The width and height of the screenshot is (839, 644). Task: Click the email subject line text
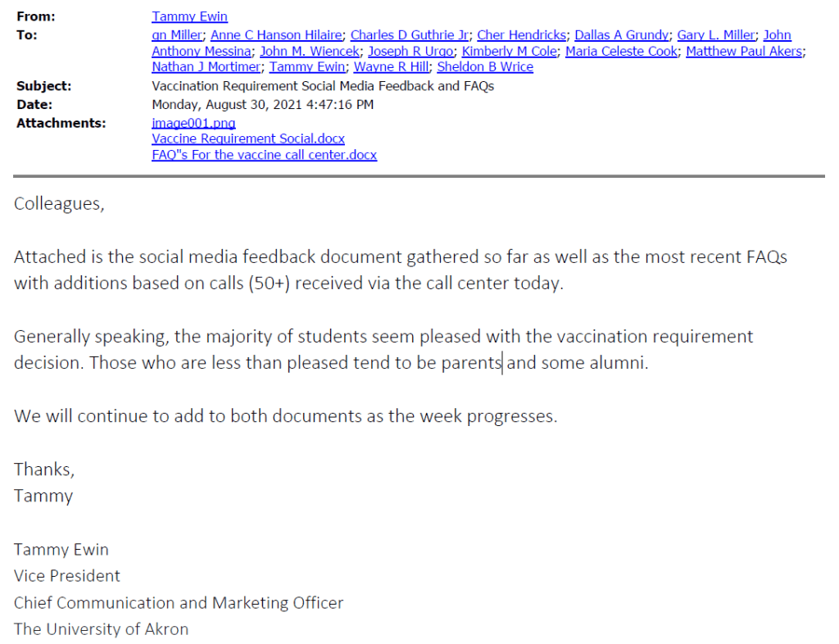pos(323,85)
